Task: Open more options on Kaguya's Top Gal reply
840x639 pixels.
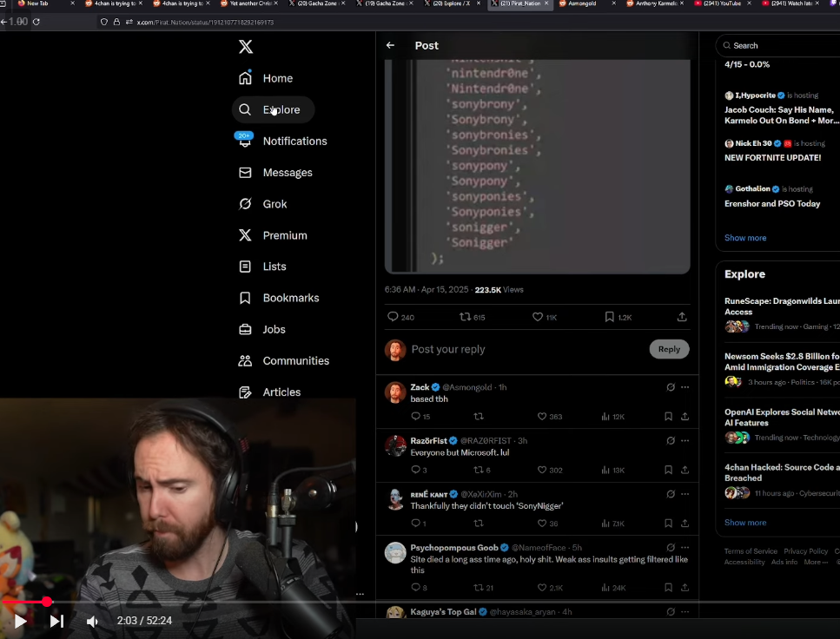Action: tap(685, 612)
